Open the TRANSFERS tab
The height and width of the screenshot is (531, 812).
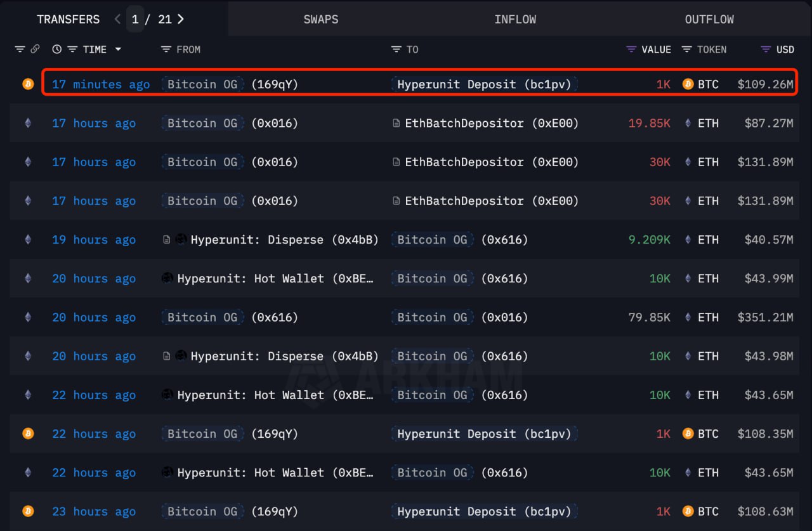click(x=68, y=19)
